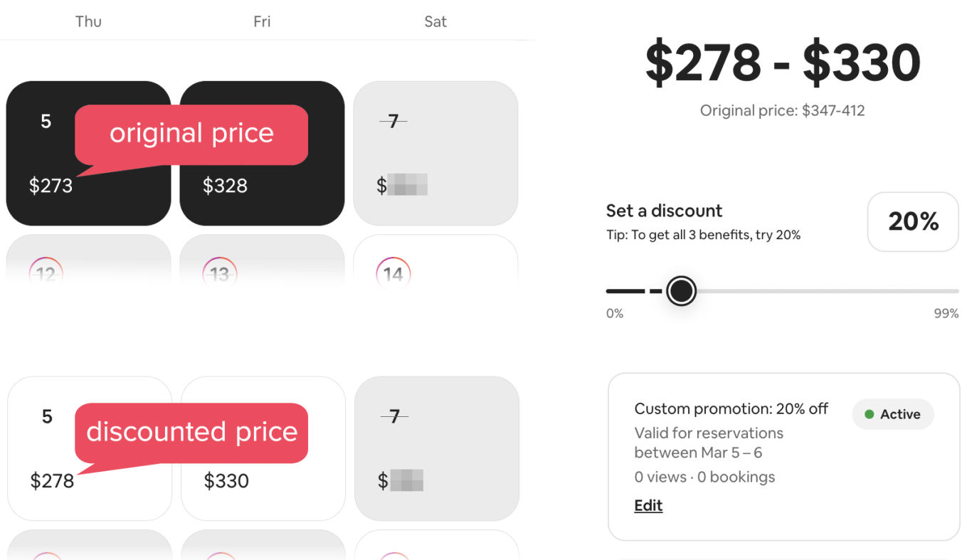Viewport: 972px width, 560px height.
Task: Click the Fri column header
Action: 262,21
